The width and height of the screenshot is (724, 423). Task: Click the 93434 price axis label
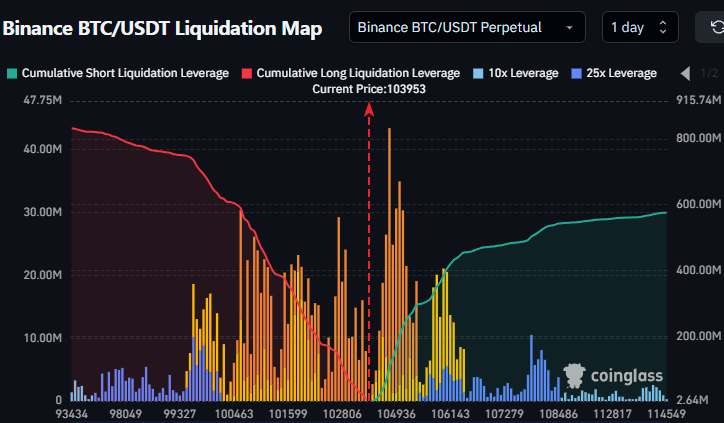[72, 414]
